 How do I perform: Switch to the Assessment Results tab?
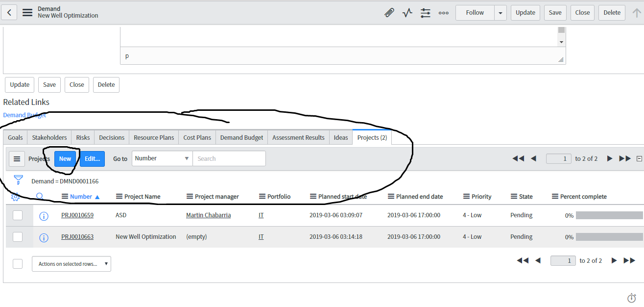click(x=298, y=137)
